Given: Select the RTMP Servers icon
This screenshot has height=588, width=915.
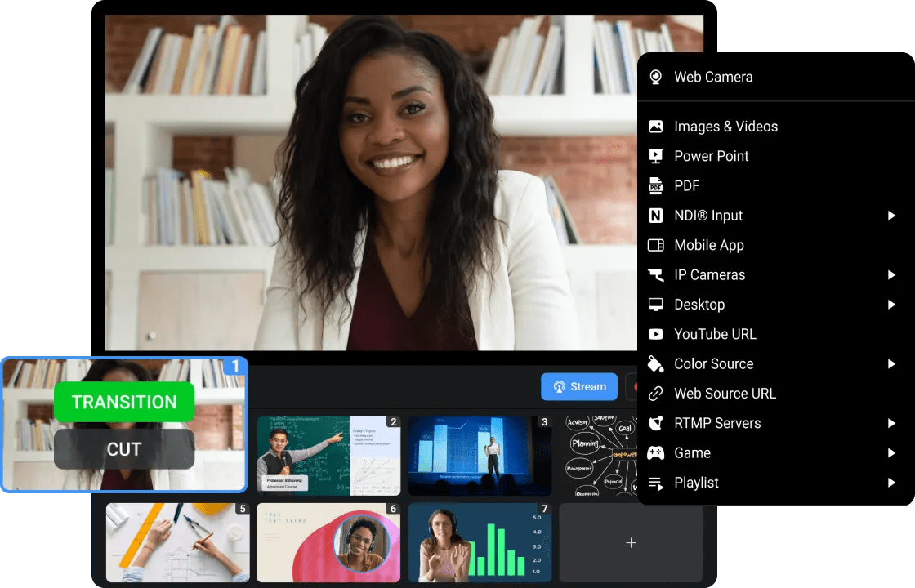Looking at the screenshot, I should [x=655, y=423].
